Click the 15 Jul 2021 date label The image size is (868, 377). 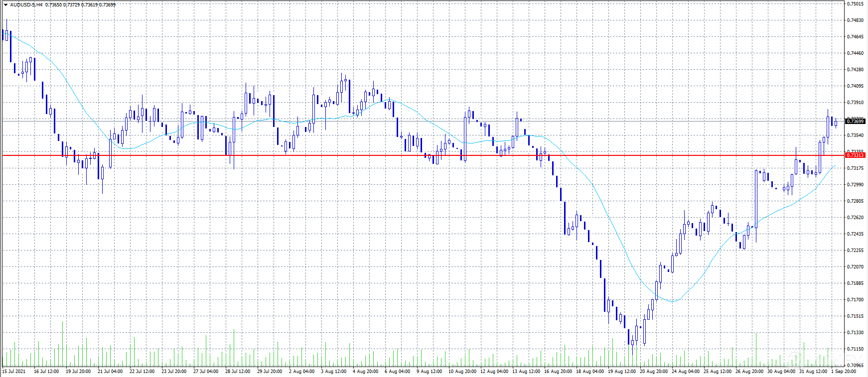(x=14, y=372)
